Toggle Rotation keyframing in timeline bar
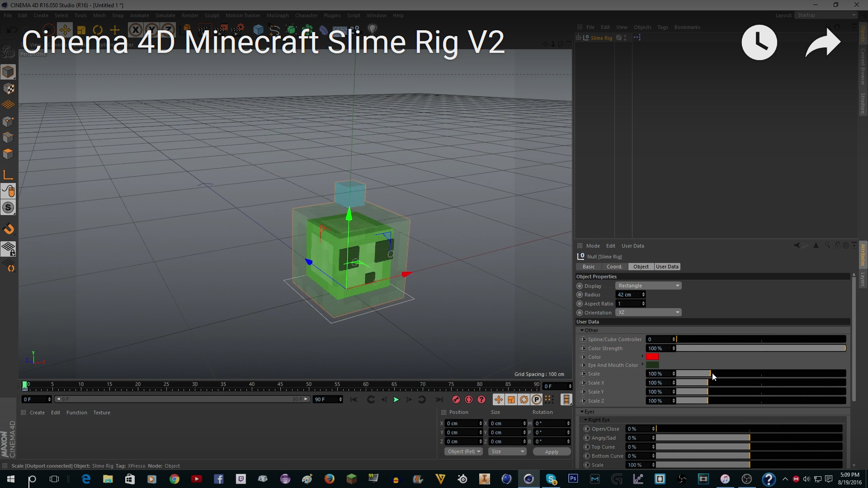Screen dimensions: 868x488 (x=524, y=399)
